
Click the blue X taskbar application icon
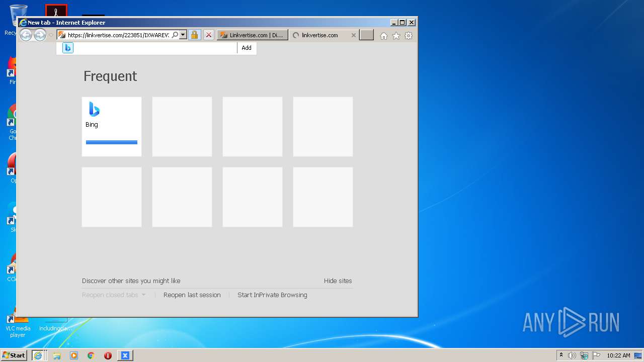click(x=125, y=355)
